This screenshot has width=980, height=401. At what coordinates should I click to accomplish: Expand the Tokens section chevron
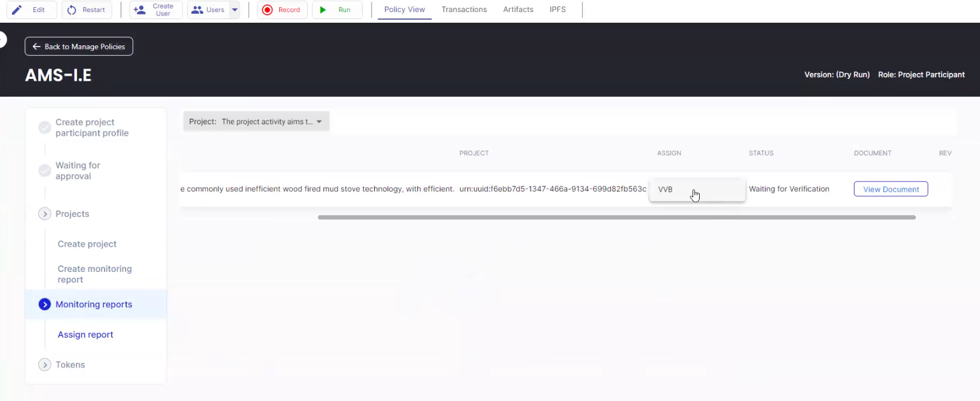[45, 365]
